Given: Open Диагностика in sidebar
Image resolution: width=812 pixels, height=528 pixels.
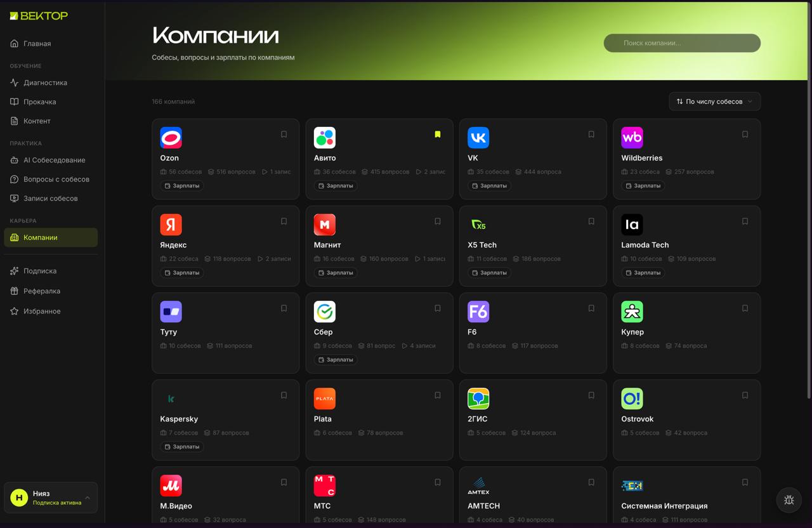Looking at the screenshot, I should coord(51,82).
